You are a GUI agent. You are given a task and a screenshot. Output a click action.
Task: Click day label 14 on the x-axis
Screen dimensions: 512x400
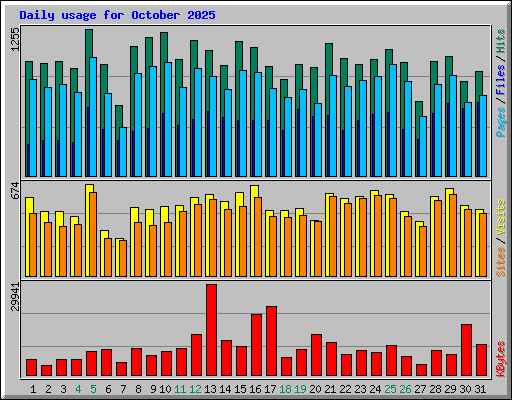[225, 389]
